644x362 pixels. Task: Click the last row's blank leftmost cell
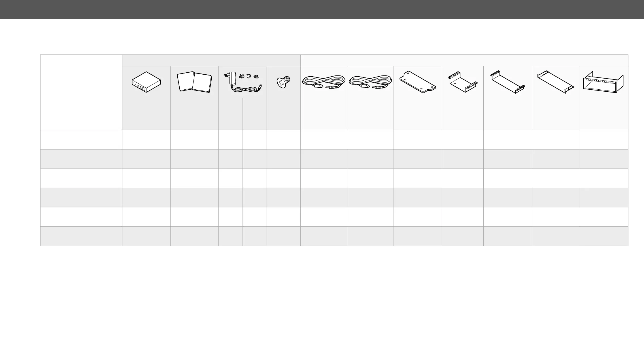(x=81, y=236)
